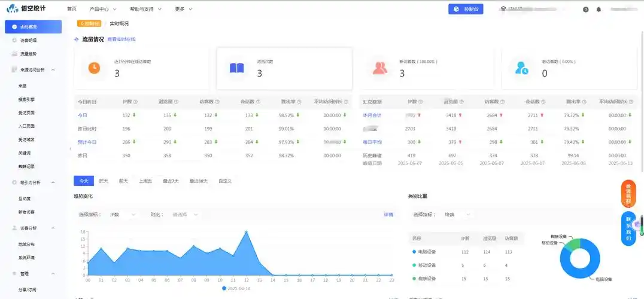
Task: Click the blue book icon on 浏览次数 card
Action: [x=236, y=68]
